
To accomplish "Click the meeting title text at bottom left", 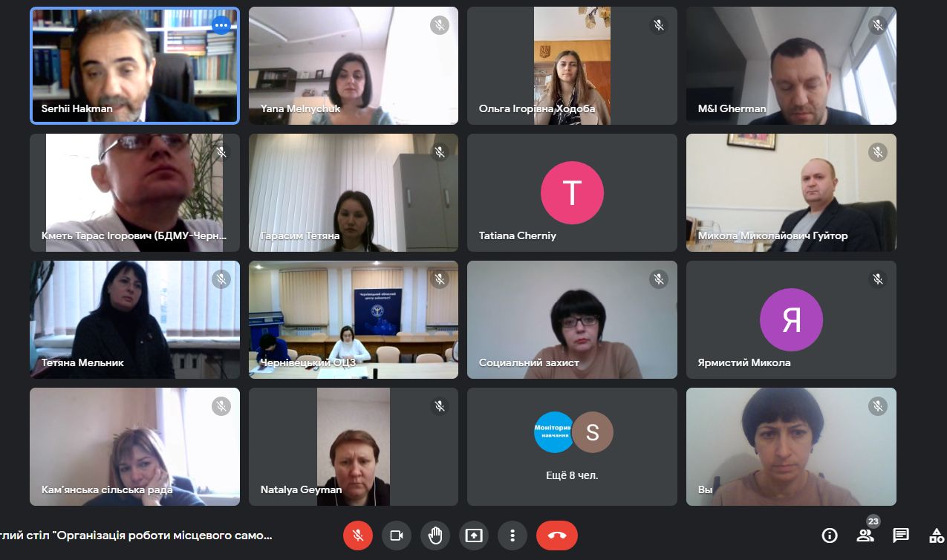I will [x=137, y=535].
